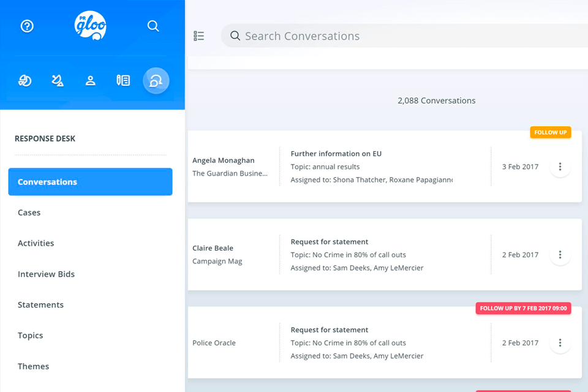This screenshot has height=392, width=588.
Task: Open Themes in the sidebar
Action: 33,366
